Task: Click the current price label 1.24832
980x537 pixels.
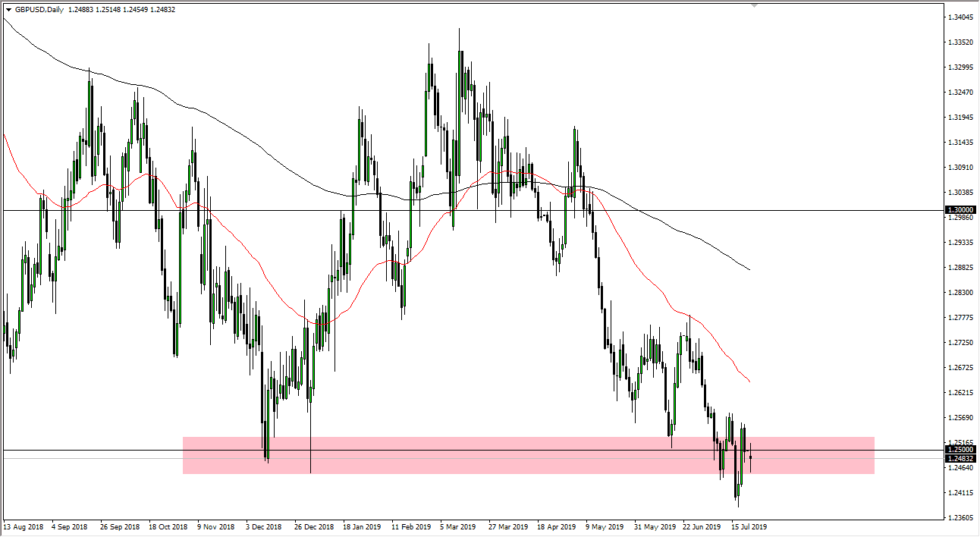Action: click(961, 458)
